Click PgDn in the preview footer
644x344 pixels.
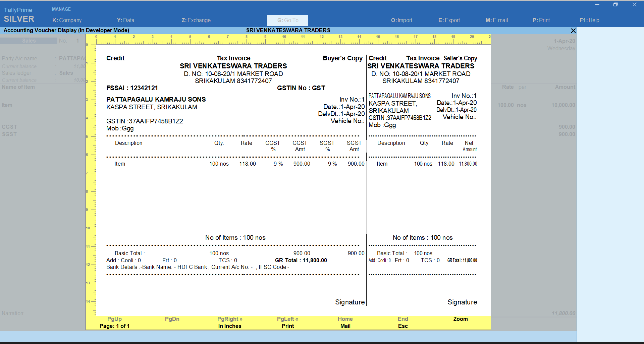pos(172,319)
